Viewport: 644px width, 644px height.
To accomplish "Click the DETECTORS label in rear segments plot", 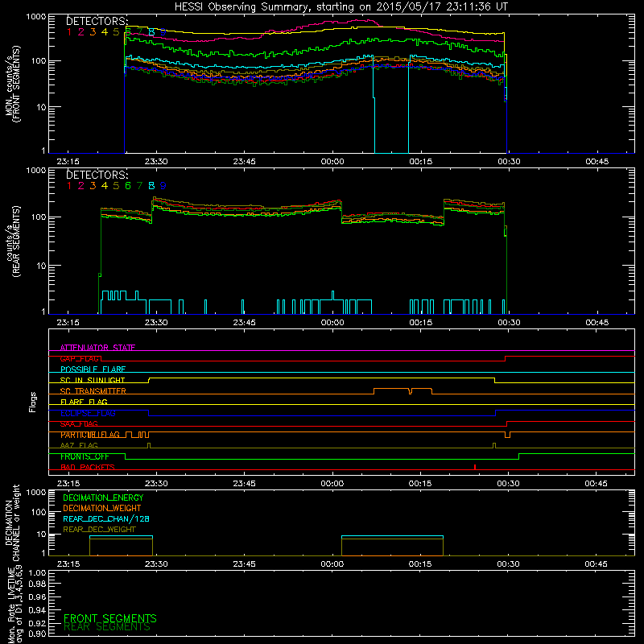I will click(x=97, y=175).
